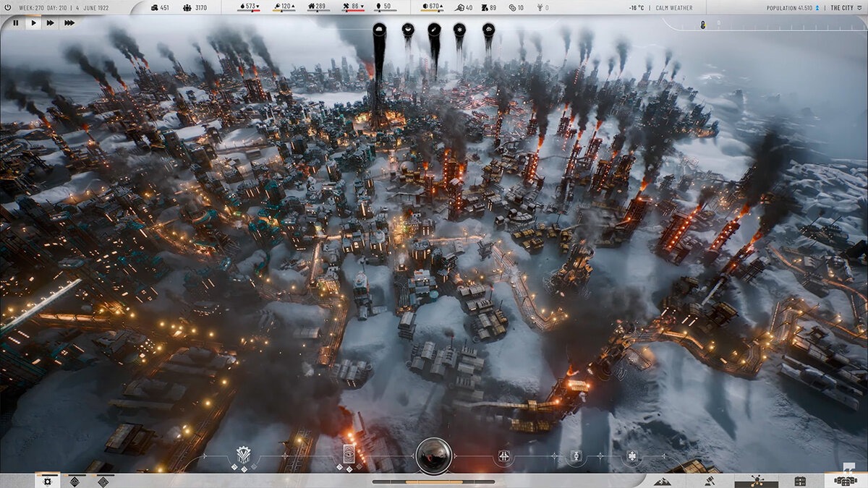View the goods resource showing 86

352,7
